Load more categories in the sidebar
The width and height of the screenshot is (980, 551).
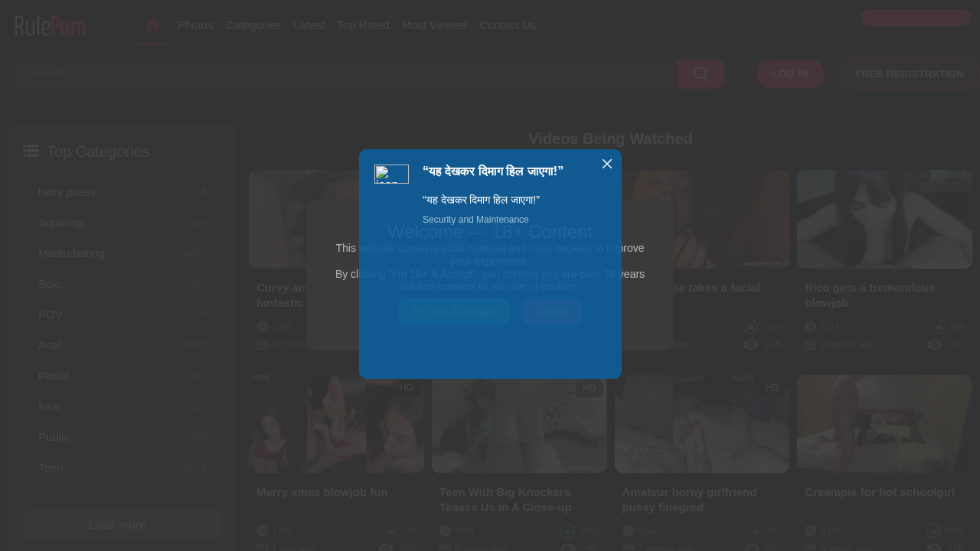click(122, 525)
